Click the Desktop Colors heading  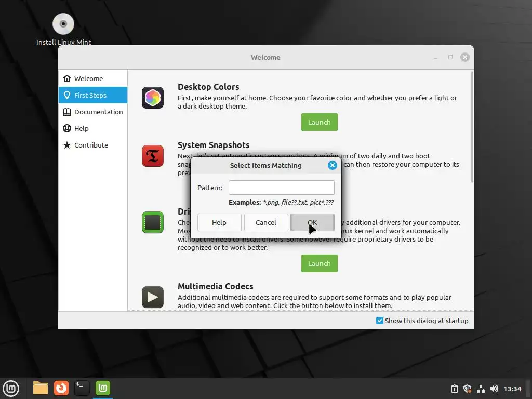pos(208,87)
